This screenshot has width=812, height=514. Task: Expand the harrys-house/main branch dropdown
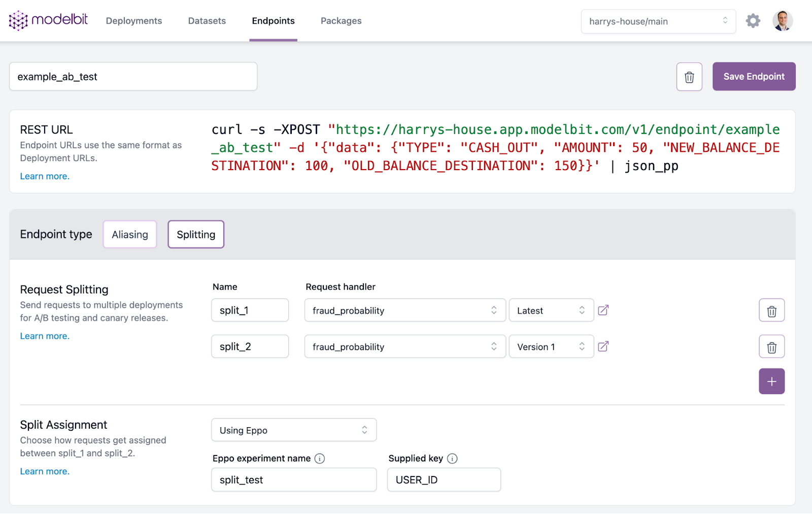[x=658, y=21]
